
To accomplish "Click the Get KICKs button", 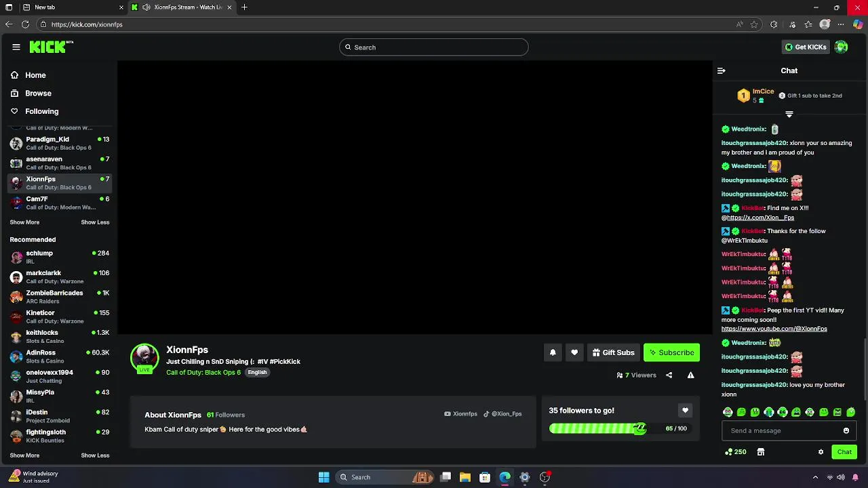I will [806, 47].
